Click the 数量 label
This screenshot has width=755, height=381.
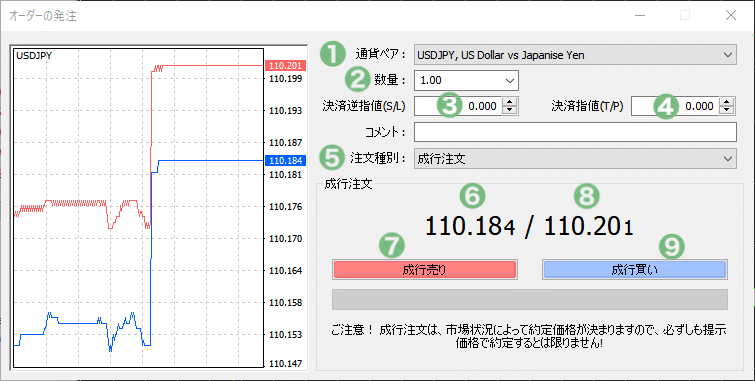pyautogui.click(x=390, y=80)
